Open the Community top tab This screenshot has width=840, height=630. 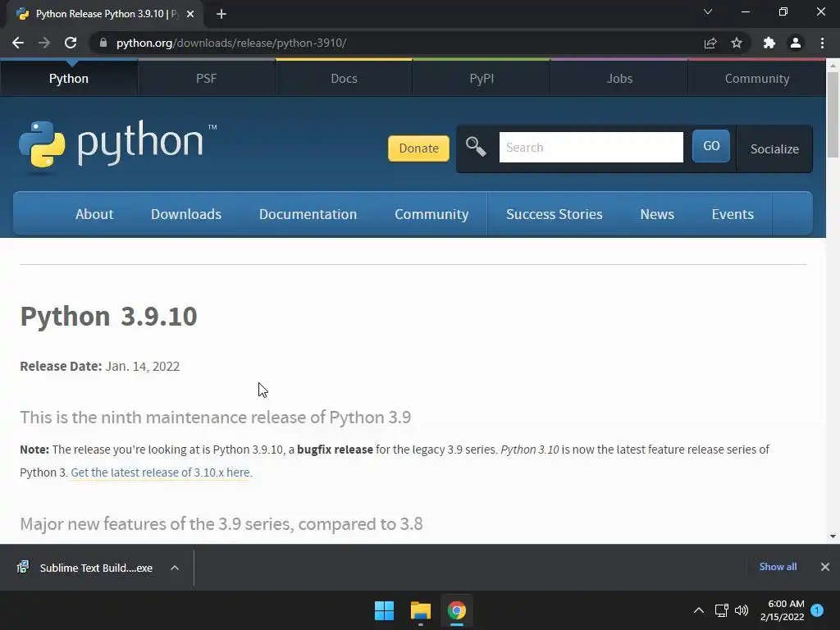tap(757, 79)
